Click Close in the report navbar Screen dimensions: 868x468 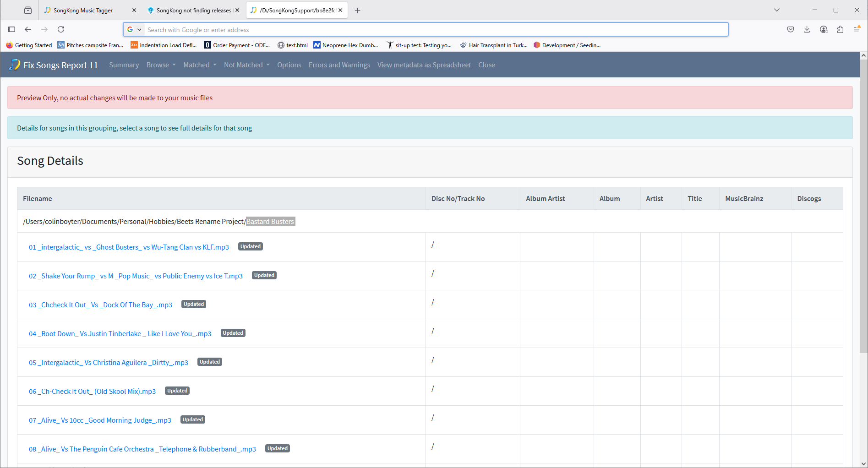click(x=486, y=65)
